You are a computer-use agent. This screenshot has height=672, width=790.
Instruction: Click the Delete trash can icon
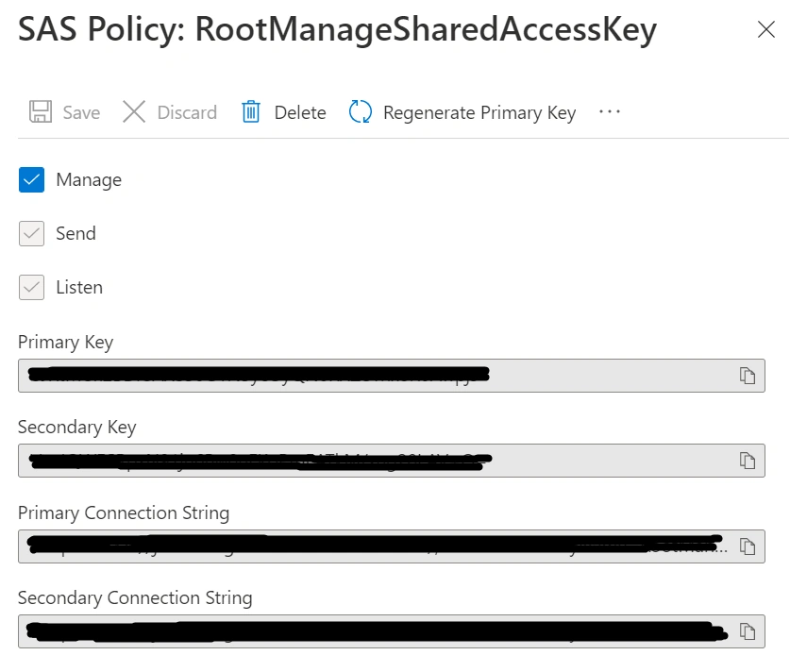pyautogui.click(x=251, y=111)
